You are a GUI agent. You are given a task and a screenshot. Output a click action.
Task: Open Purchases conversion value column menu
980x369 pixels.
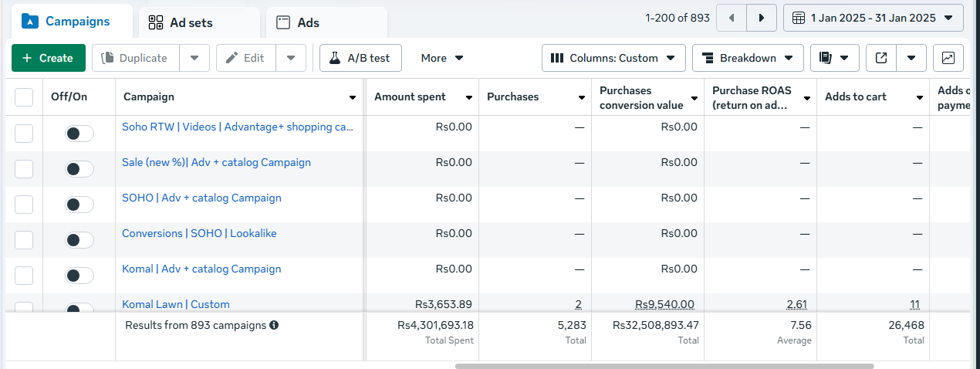tap(694, 97)
